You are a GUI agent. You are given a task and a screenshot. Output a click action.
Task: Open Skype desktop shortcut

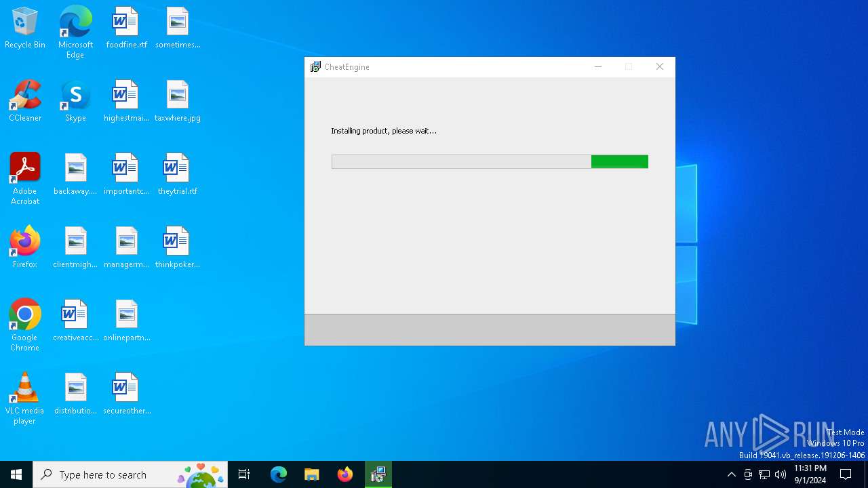point(75,102)
